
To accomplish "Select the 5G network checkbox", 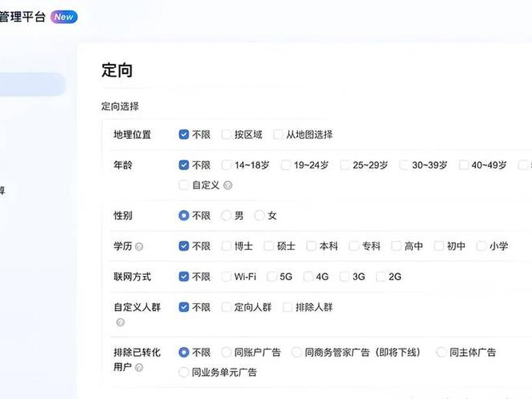I will (x=271, y=277).
